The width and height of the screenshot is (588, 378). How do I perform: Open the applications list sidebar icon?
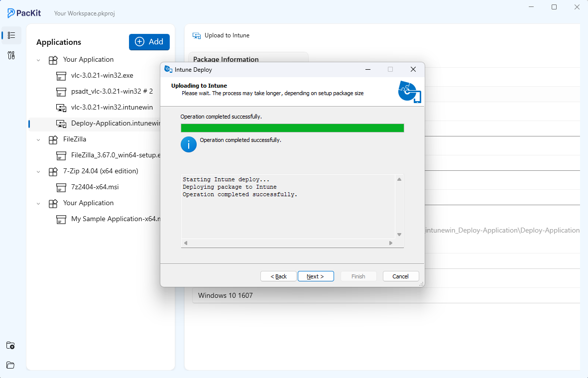[11, 35]
